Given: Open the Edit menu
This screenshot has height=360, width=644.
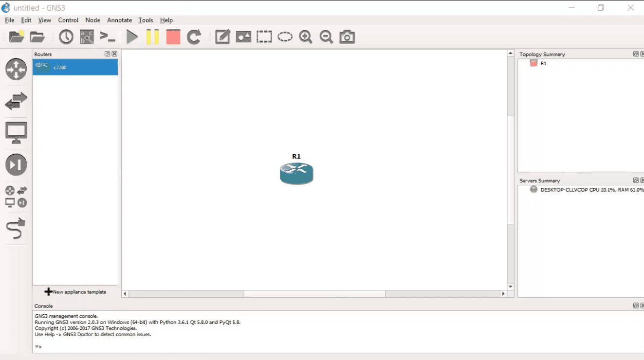Looking at the screenshot, I should click(26, 20).
